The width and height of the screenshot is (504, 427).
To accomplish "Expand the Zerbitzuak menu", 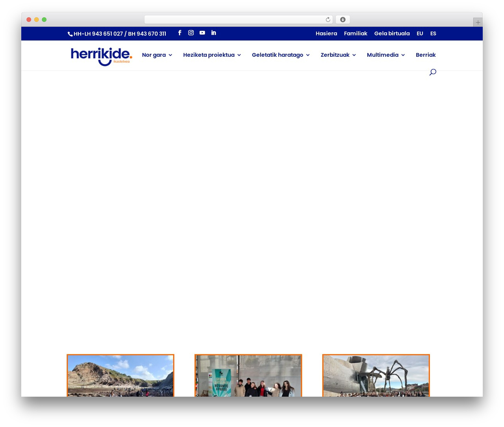I will pyautogui.click(x=338, y=55).
